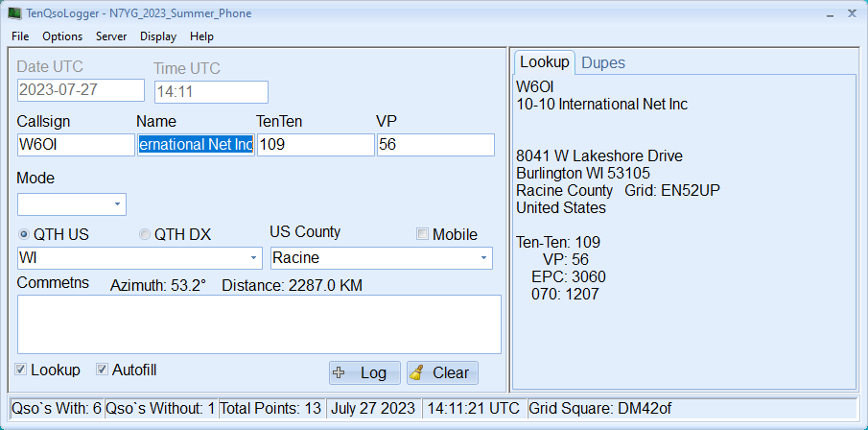
Task: Click the TenTen field containing 109
Action: click(x=316, y=145)
